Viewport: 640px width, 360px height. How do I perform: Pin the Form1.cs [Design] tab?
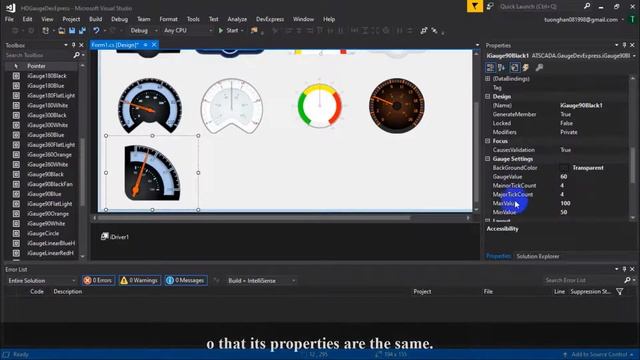click(x=145, y=45)
